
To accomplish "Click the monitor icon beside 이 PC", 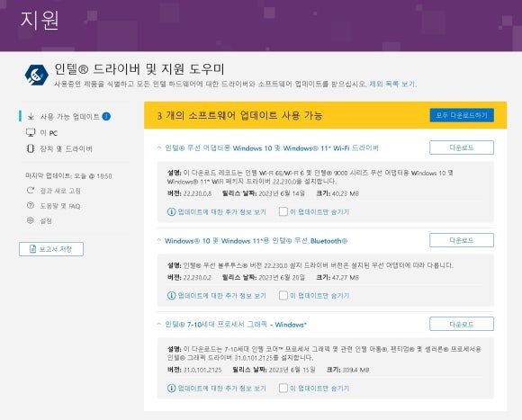I will [x=31, y=132].
